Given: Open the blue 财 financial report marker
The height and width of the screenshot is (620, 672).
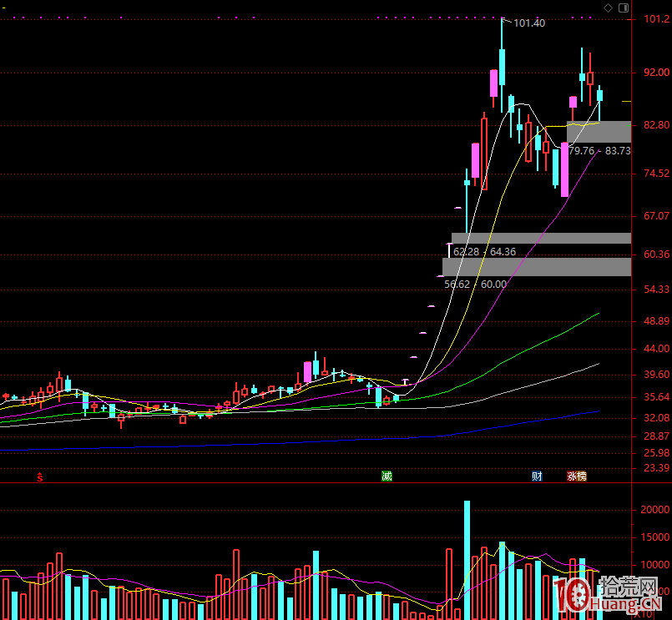Looking at the screenshot, I should click(x=537, y=476).
